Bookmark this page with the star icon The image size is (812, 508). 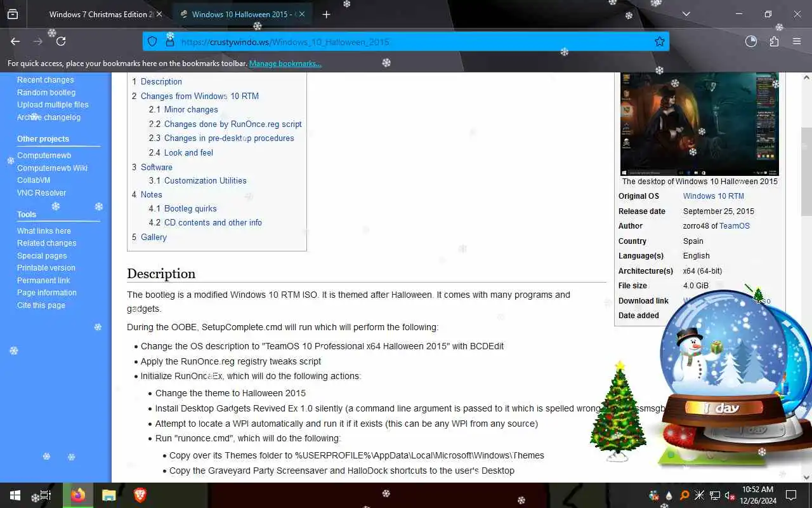[660, 42]
